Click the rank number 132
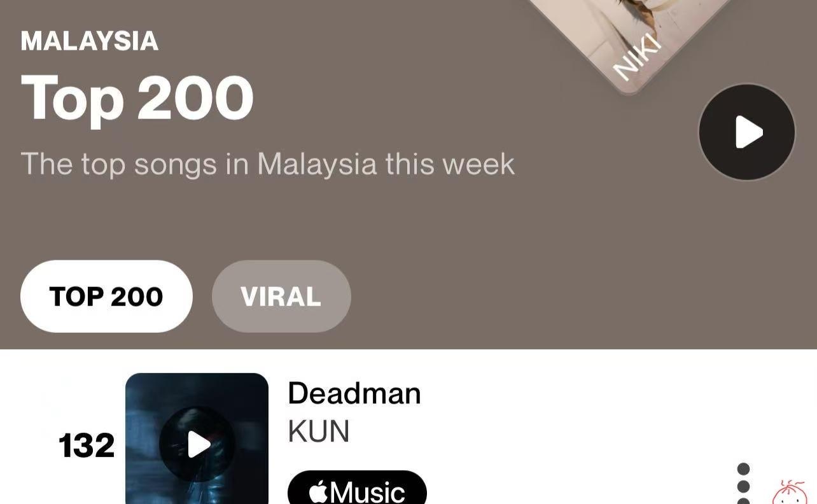Image resolution: width=817 pixels, height=504 pixels. click(87, 445)
